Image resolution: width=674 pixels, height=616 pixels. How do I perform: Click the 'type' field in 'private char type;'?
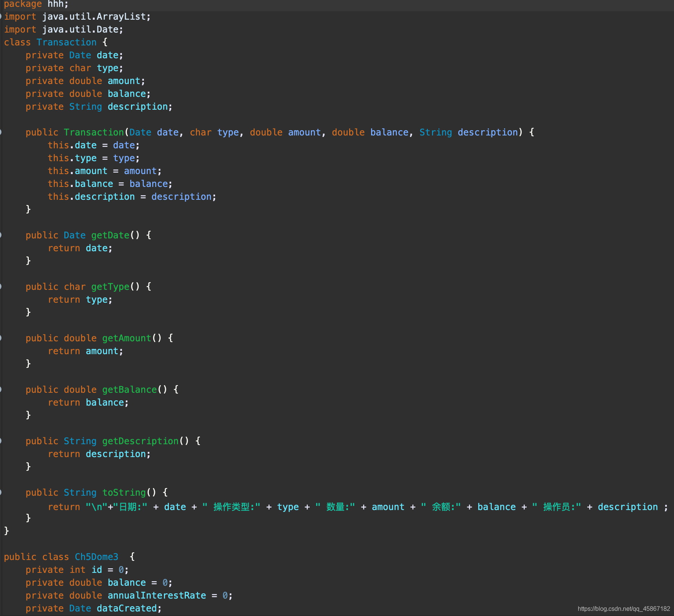tap(108, 68)
